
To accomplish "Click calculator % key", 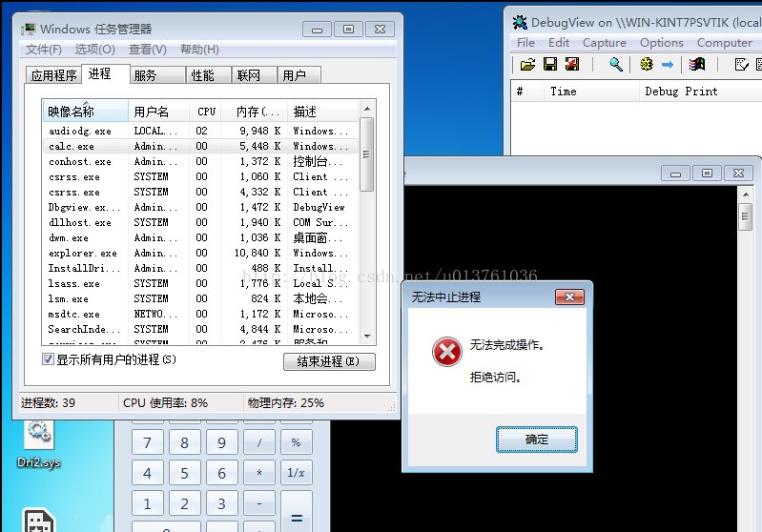I will (x=296, y=442).
